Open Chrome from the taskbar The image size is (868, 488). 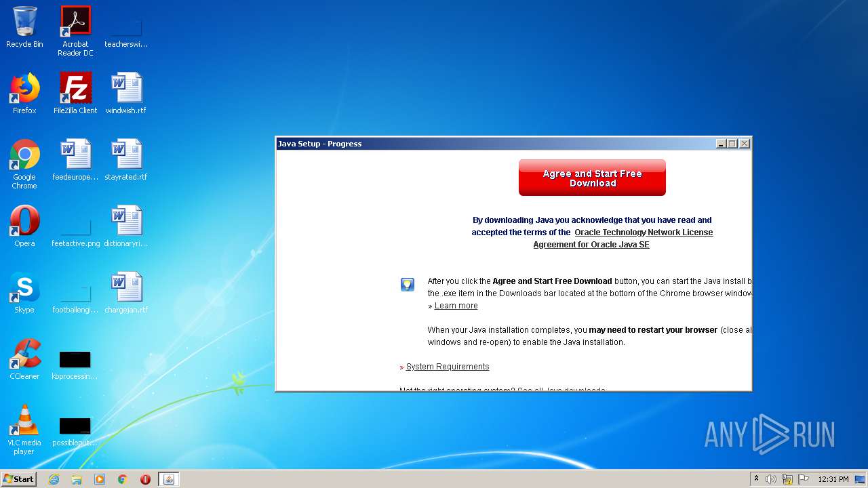click(x=123, y=479)
